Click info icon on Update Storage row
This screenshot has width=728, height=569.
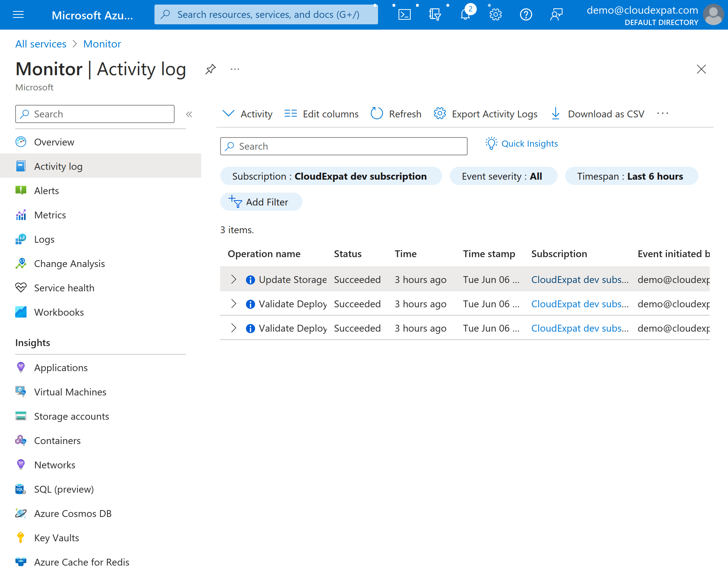tap(251, 280)
